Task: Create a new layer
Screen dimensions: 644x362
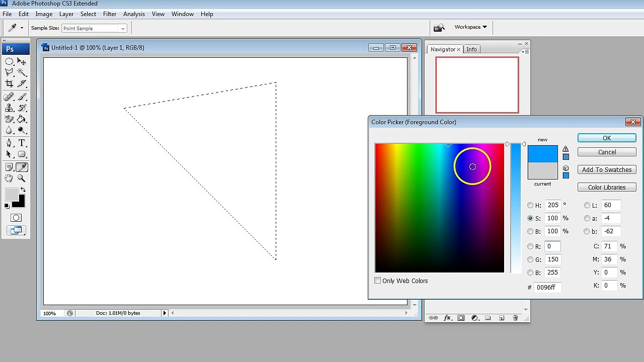Action: click(x=502, y=318)
